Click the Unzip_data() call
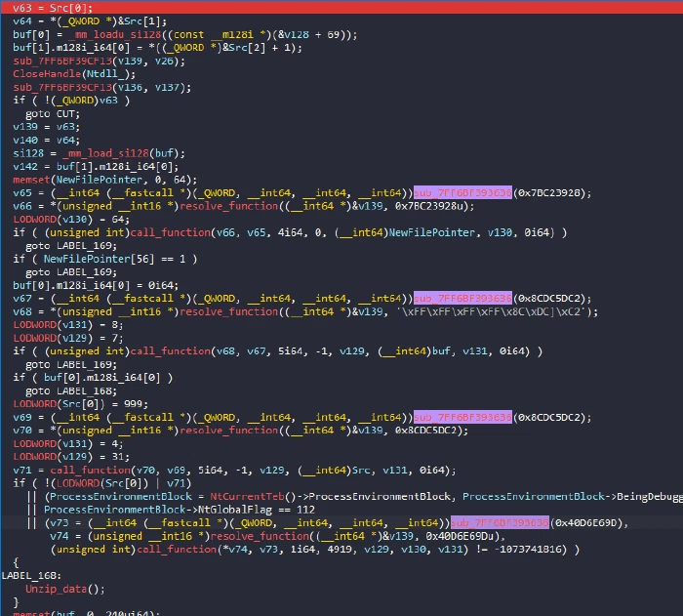The height and width of the screenshot is (616, 683). 65,589
